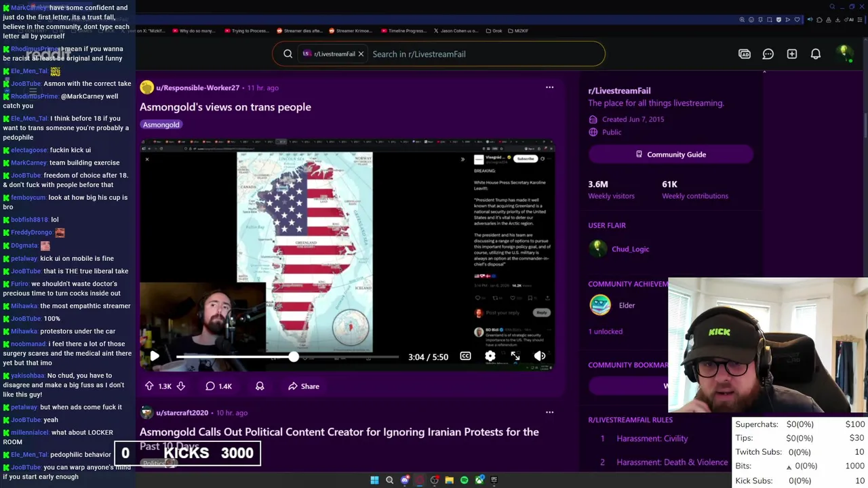Open 'Asmongold's views on trans people' post

(x=225, y=107)
